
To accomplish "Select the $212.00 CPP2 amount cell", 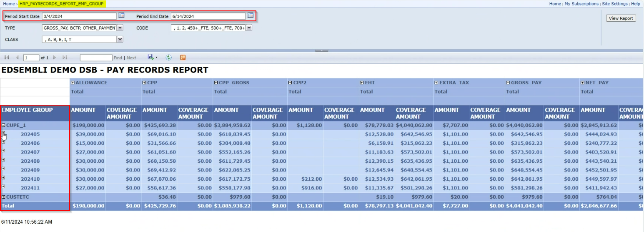I will 305,179.
